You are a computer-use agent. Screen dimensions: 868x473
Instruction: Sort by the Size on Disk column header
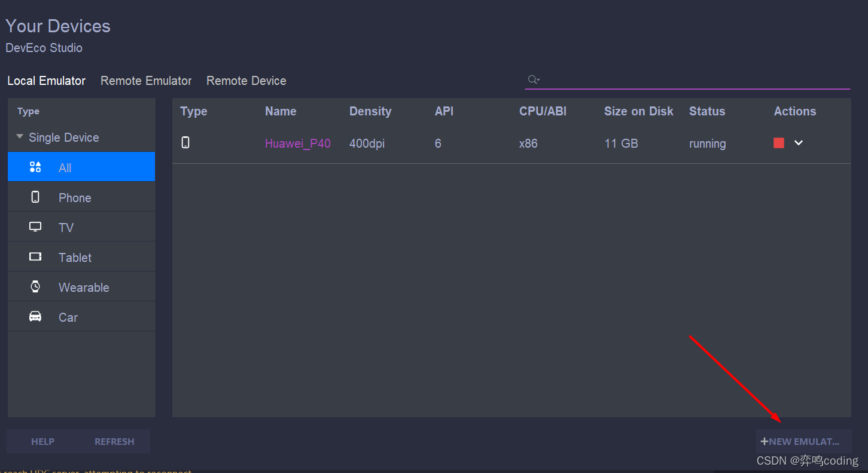638,111
